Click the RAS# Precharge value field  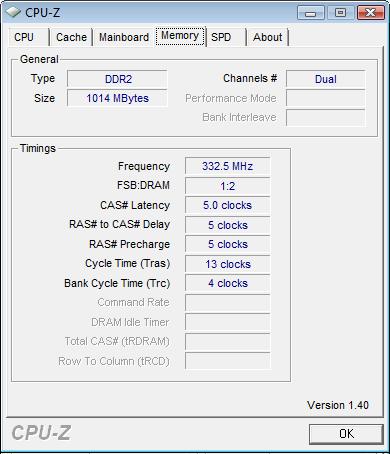click(x=228, y=244)
